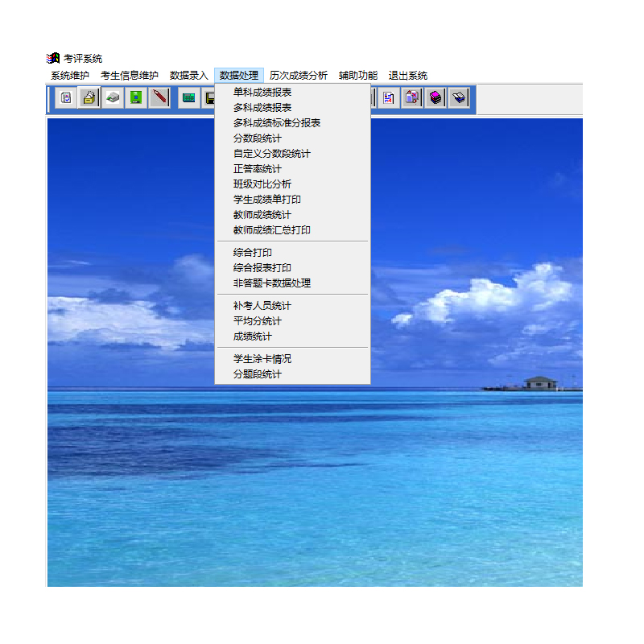Choose 学生成绩单打印

pos(292,200)
